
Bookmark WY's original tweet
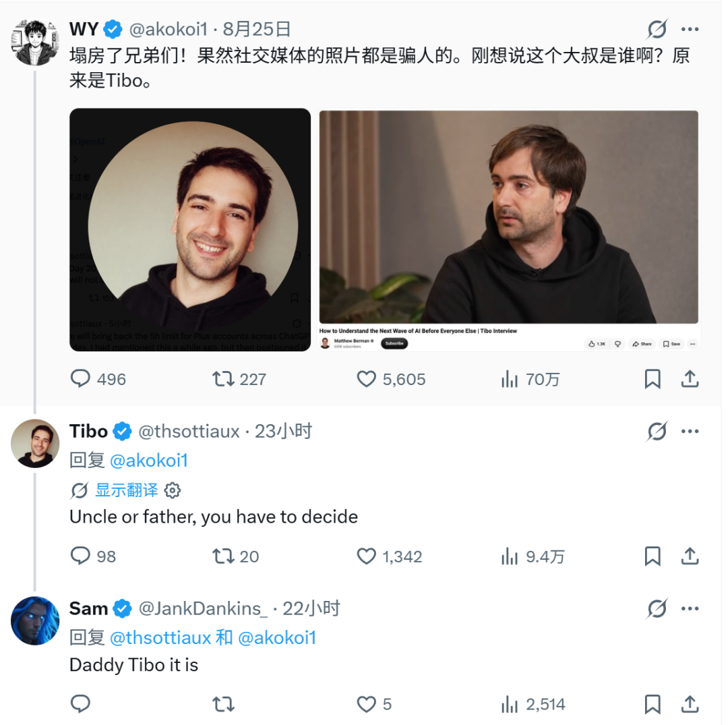[x=653, y=379]
